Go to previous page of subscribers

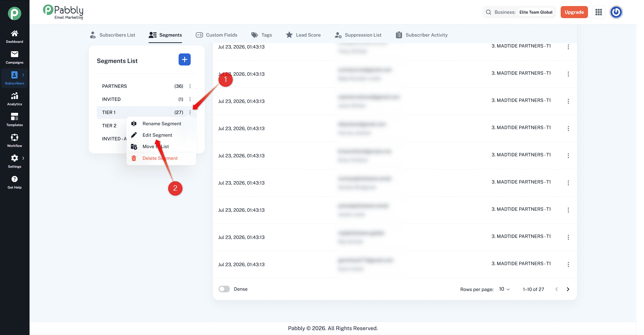click(x=556, y=289)
